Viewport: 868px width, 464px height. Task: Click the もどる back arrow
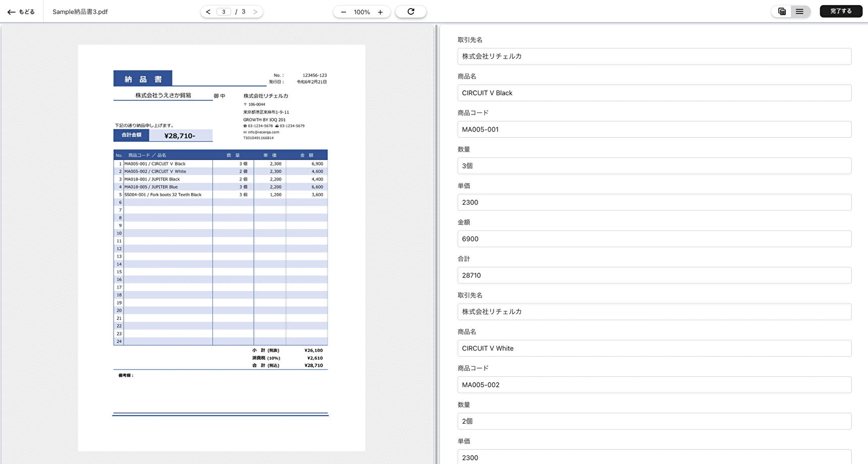click(21, 12)
